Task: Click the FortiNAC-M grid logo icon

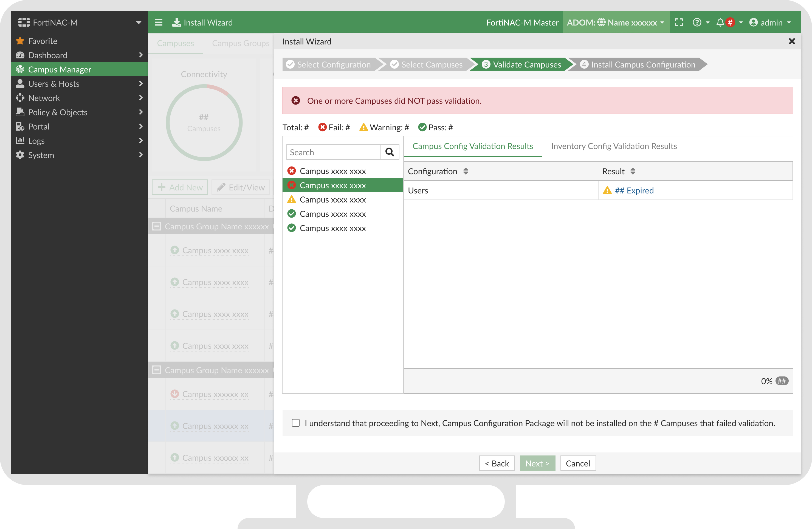Action: click(24, 22)
